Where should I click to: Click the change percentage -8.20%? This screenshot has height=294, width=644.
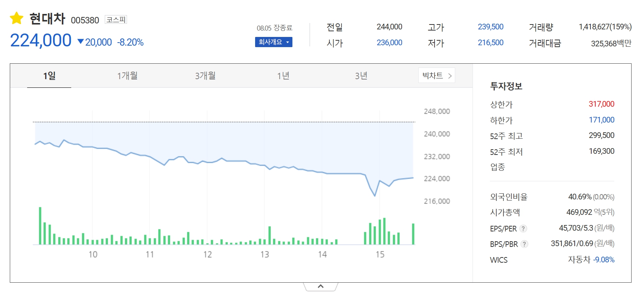(130, 42)
